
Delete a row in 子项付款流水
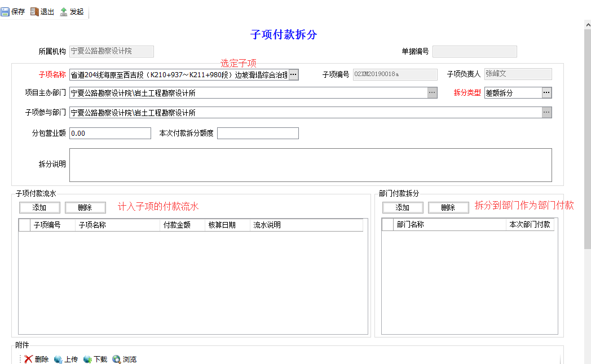pyautogui.click(x=85, y=207)
